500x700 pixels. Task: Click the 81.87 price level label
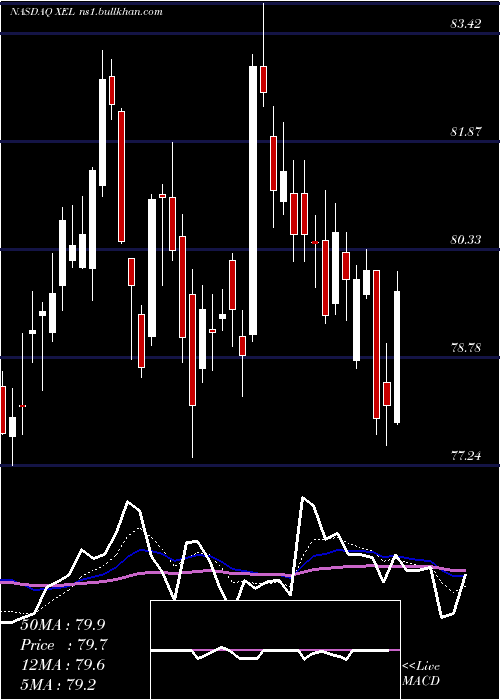tap(466, 132)
